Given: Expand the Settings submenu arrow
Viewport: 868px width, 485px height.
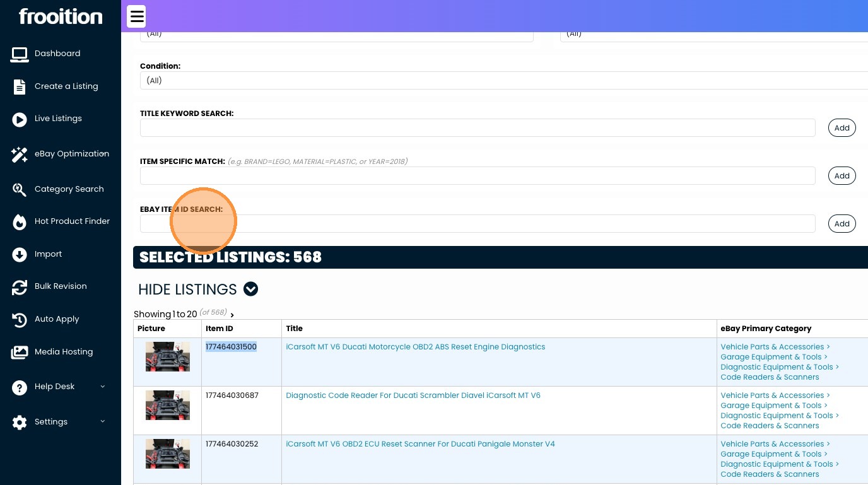Looking at the screenshot, I should 103,422.
